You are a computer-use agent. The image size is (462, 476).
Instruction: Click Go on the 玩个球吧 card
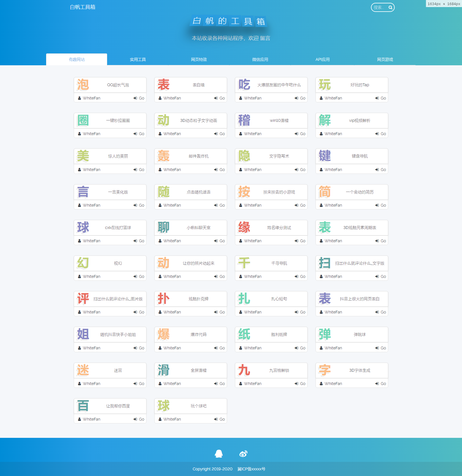220,419
